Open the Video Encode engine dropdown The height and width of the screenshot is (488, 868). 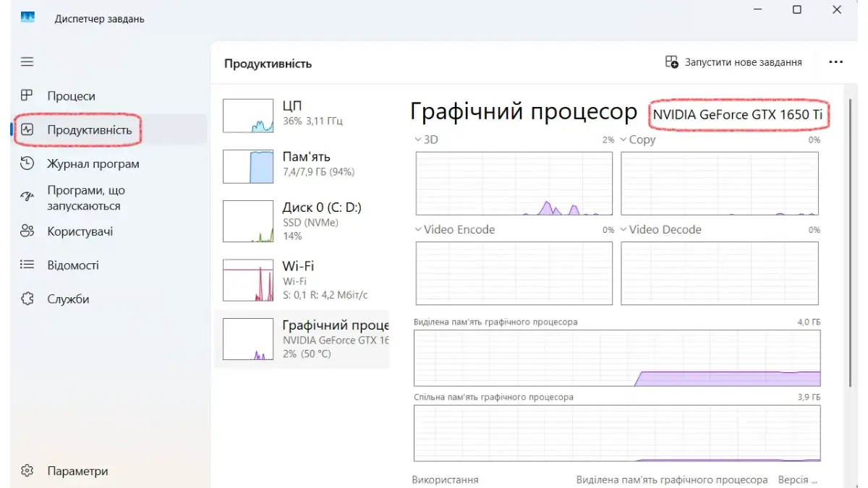coord(417,229)
